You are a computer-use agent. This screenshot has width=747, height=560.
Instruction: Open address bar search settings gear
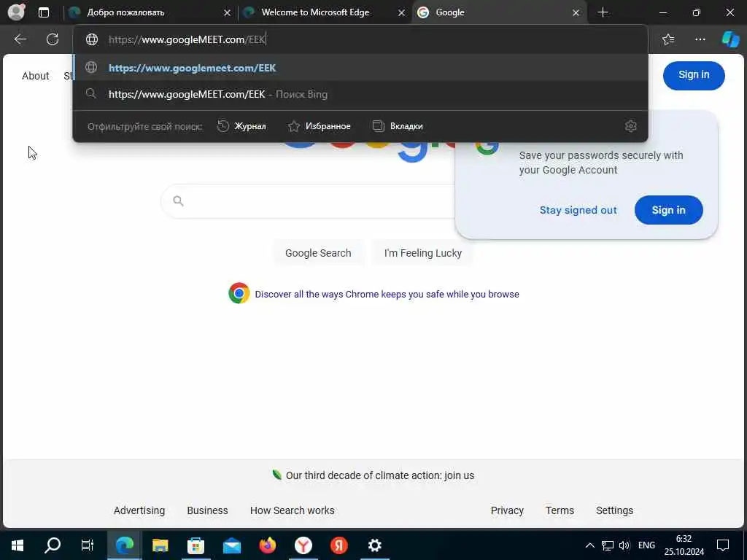[631, 125]
